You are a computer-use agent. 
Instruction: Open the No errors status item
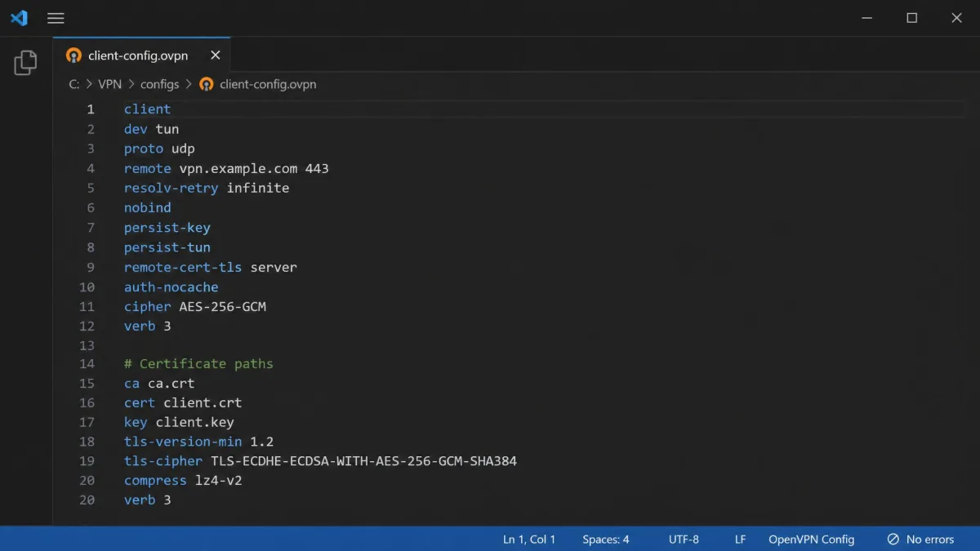(x=920, y=539)
